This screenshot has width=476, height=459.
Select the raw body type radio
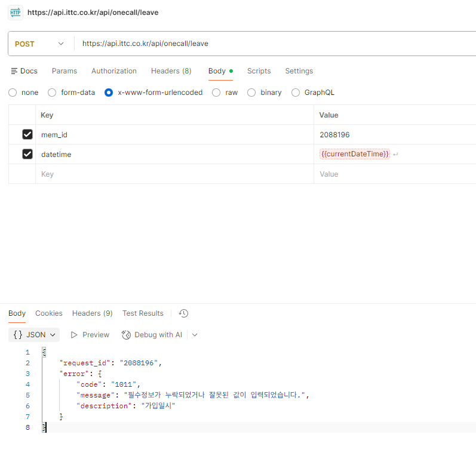pos(216,93)
